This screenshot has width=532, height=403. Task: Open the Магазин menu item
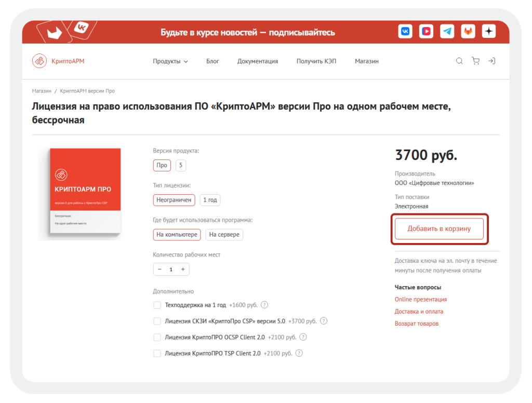click(x=366, y=61)
